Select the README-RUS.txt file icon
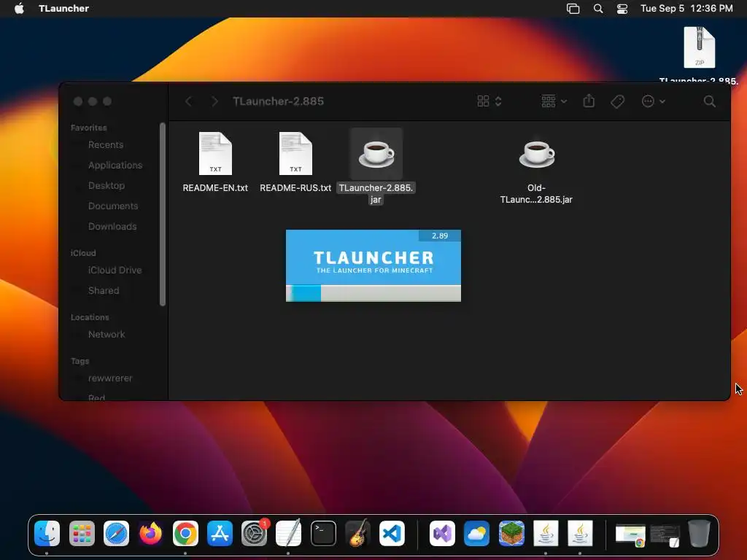Image resolution: width=747 pixels, height=560 pixels. tap(295, 153)
